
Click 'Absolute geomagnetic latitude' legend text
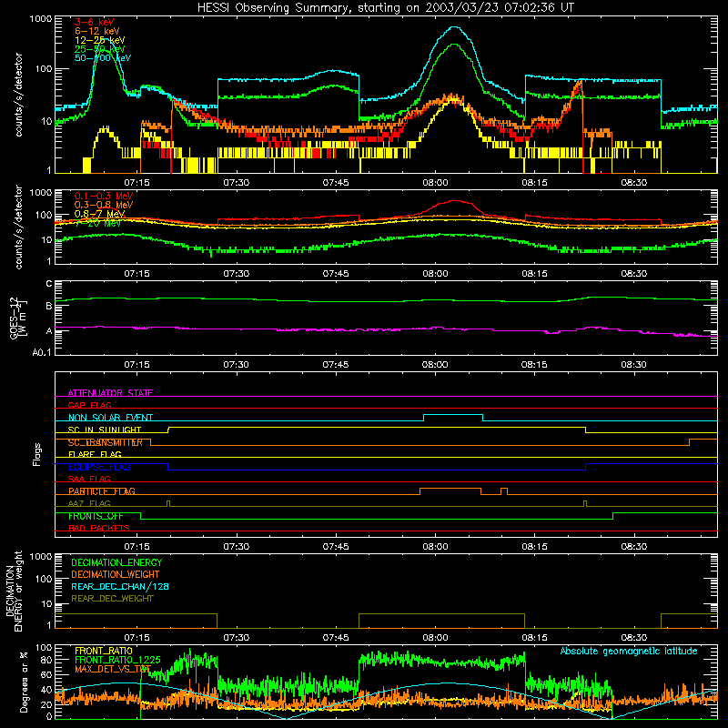[629, 651]
